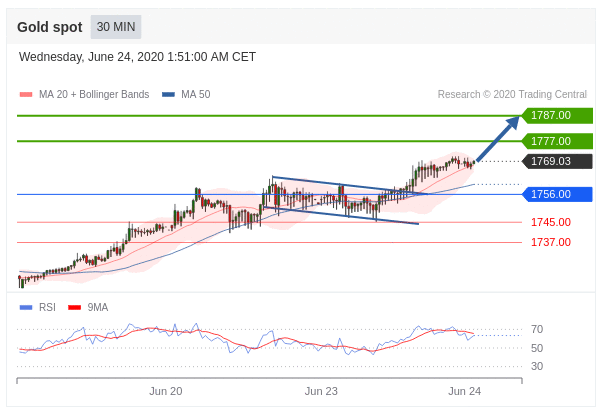Click the 1769.03 current price tag
The image size is (605, 414).
(557, 161)
